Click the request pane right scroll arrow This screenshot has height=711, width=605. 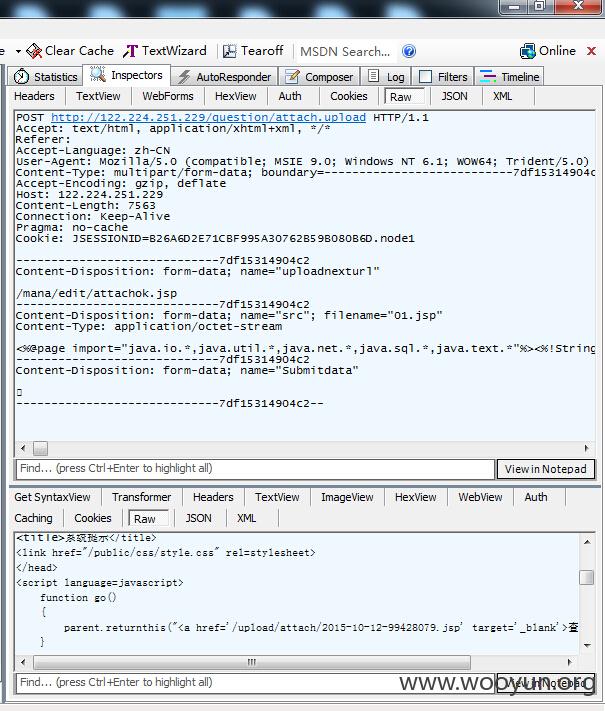pyautogui.click(x=586, y=448)
